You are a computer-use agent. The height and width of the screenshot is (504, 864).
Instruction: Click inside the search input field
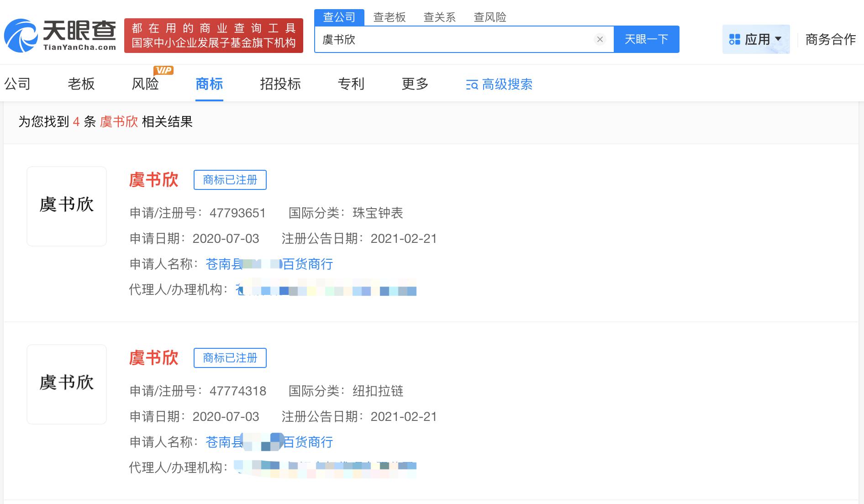[x=457, y=40]
